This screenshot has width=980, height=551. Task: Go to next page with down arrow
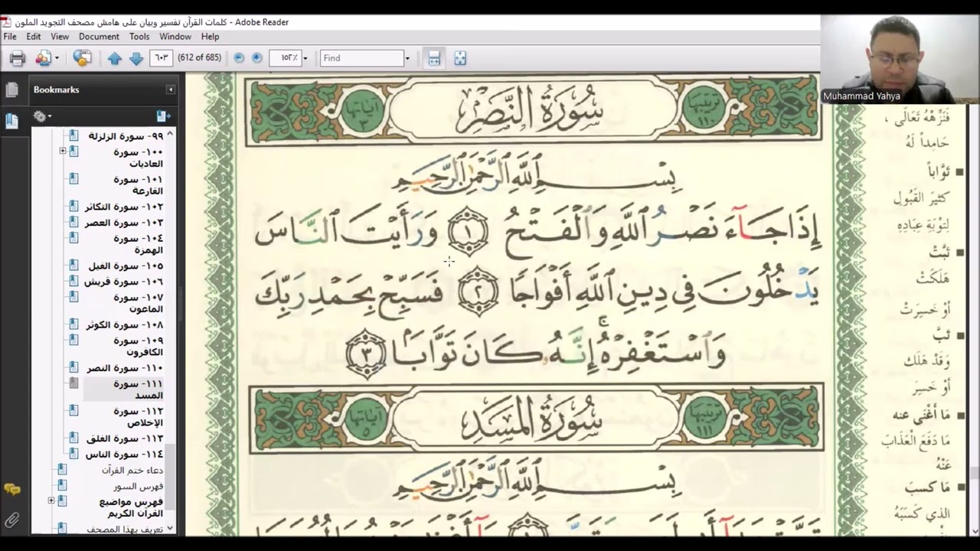(x=136, y=58)
